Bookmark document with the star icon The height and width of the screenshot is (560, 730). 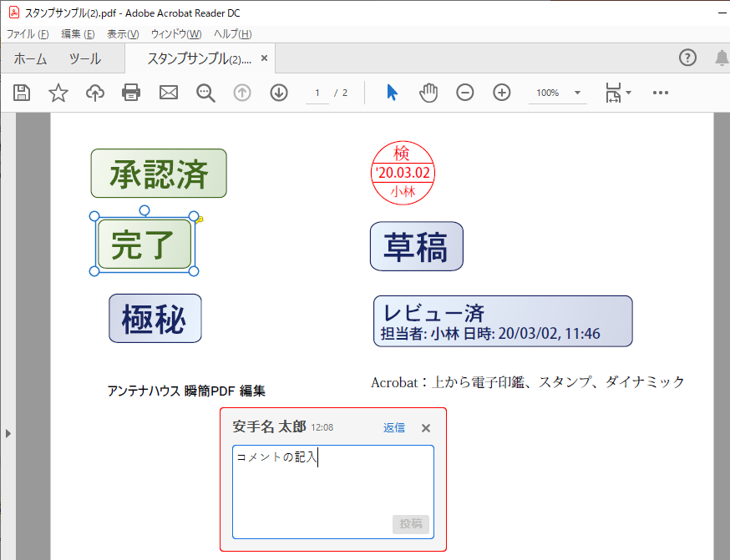[x=58, y=93]
